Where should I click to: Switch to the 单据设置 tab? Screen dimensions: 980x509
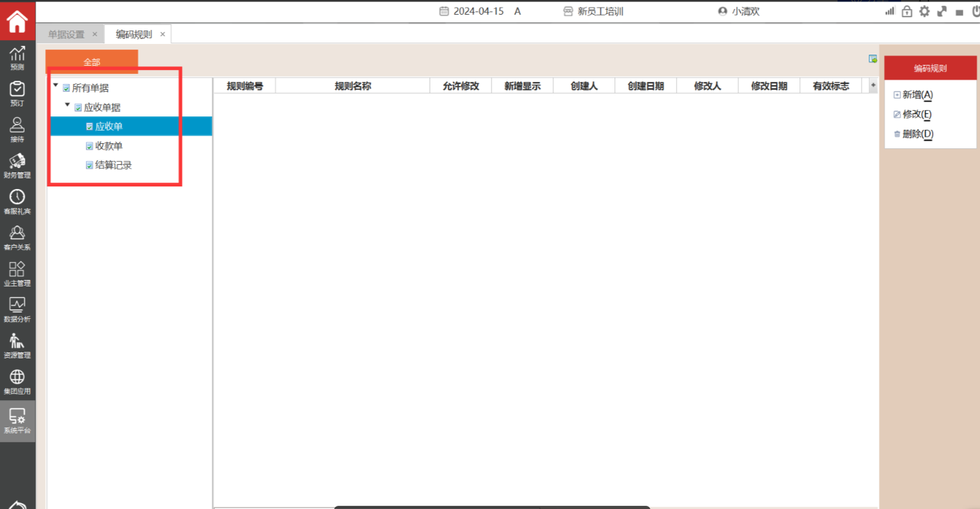[x=66, y=34]
